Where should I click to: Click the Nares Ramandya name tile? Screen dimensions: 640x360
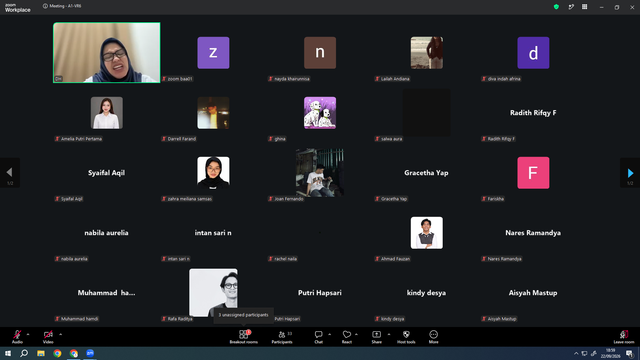(x=533, y=233)
